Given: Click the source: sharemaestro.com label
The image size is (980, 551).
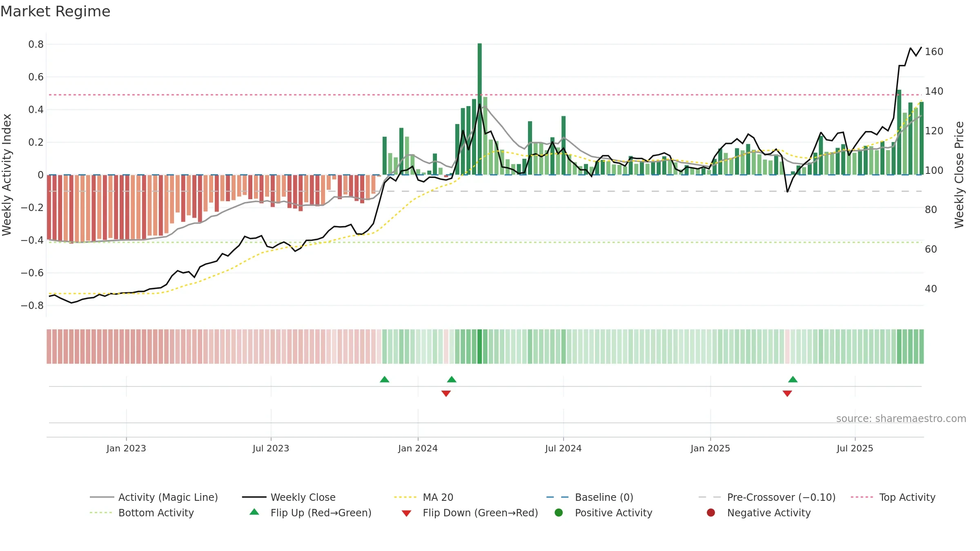Looking at the screenshot, I should coord(901,419).
